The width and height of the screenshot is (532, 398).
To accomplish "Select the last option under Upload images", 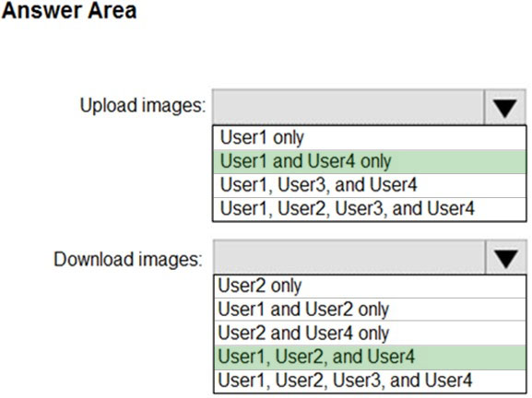I will [x=370, y=209].
